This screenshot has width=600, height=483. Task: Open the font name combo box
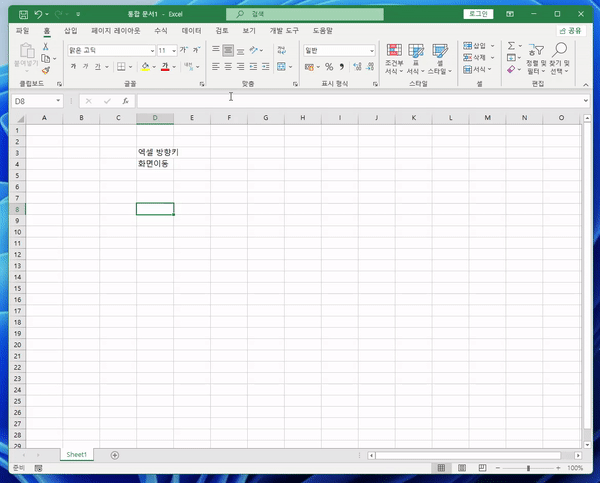(x=111, y=50)
